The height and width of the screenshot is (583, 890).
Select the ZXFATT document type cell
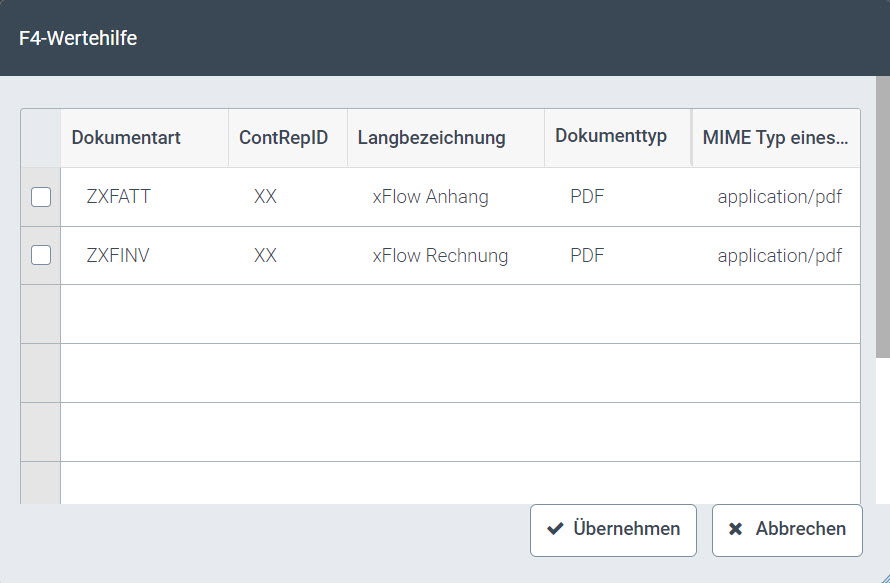[x=119, y=197]
